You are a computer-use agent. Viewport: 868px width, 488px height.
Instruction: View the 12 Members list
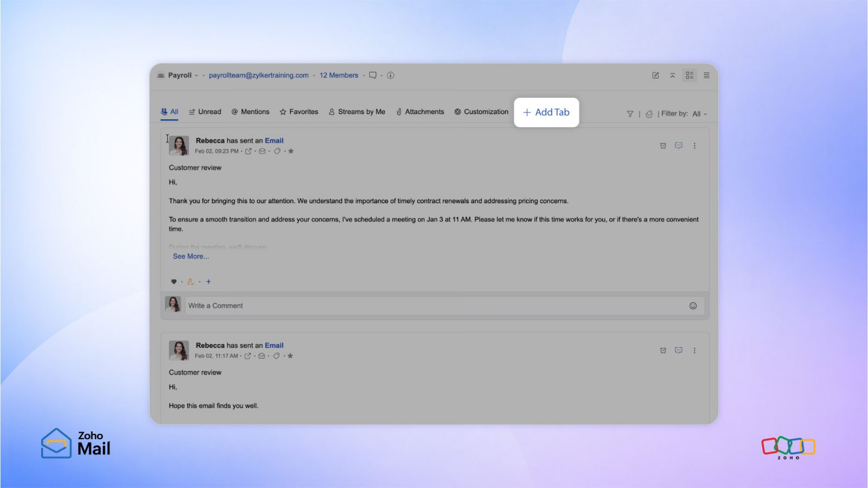[x=339, y=75]
